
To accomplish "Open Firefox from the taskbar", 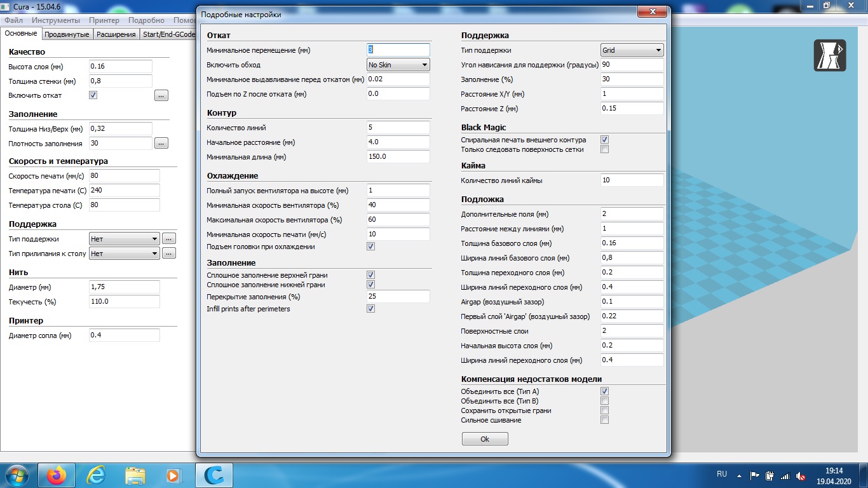I will click(x=57, y=475).
